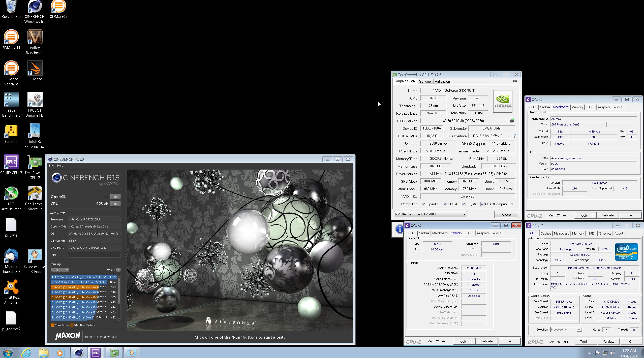Switch to CPU-Z taskbar button

[96, 353]
